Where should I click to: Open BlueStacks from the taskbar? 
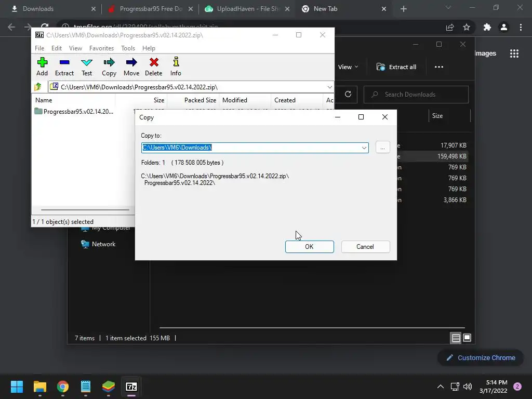point(109,387)
